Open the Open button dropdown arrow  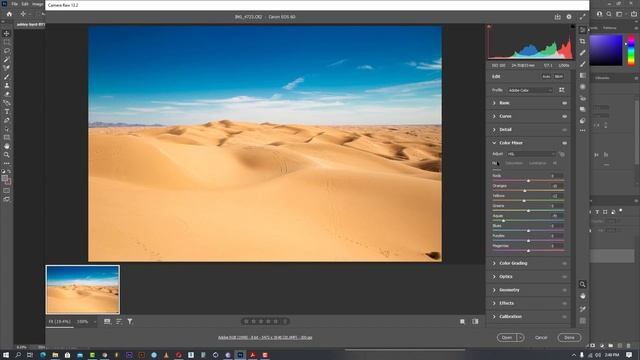tap(520, 338)
